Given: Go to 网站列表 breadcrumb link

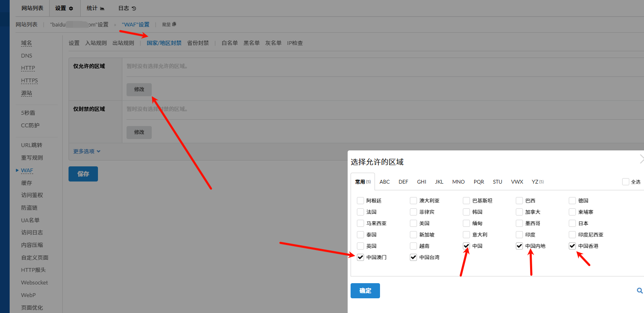Looking at the screenshot, I should 26,24.
